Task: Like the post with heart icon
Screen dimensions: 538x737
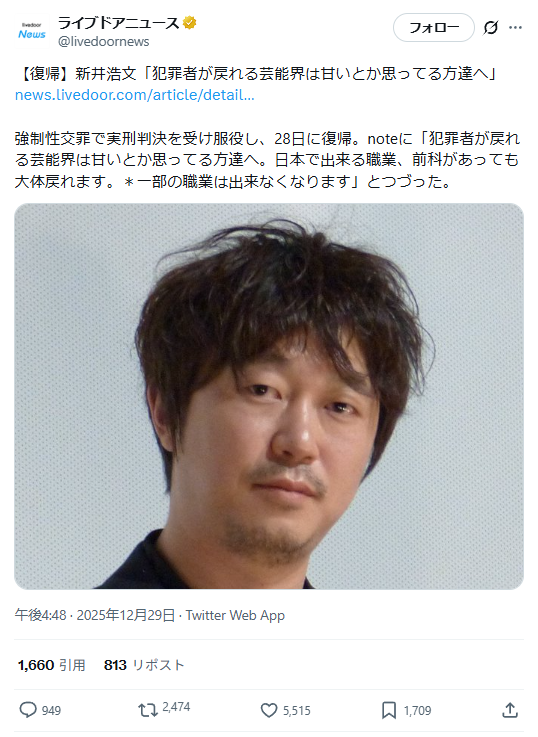Action: click(x=269, y=710)
